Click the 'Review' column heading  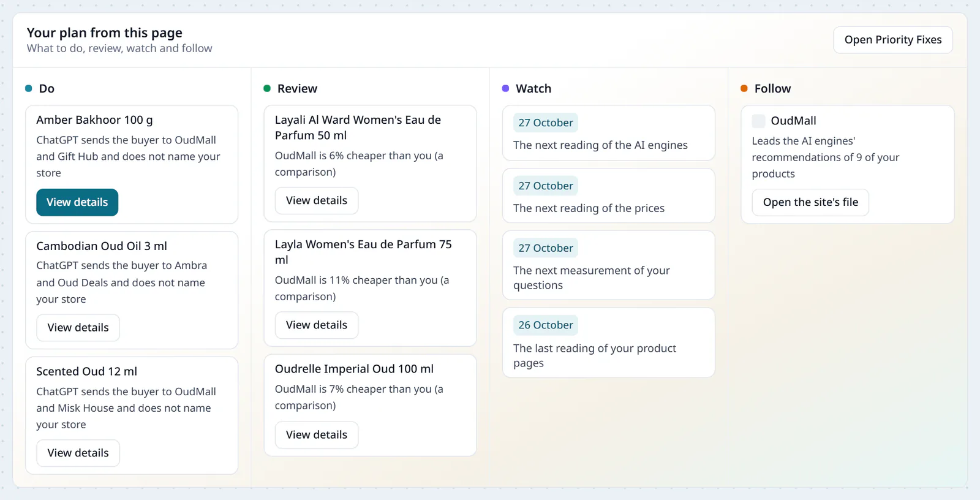(x=297, y=88)
